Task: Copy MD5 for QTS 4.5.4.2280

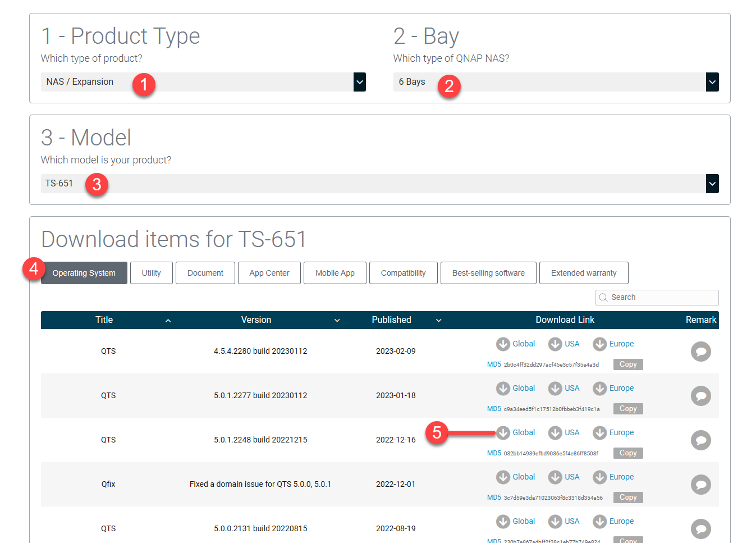Action: tap(628, 364)
